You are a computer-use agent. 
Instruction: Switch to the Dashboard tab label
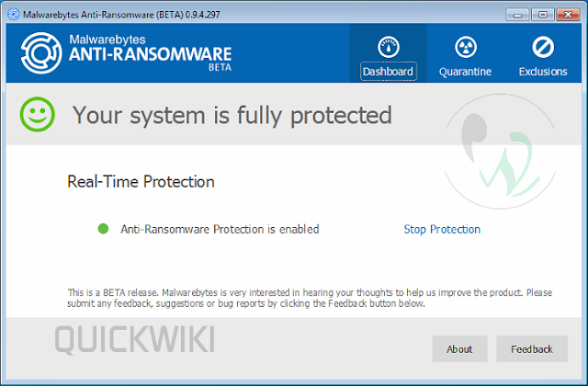(x=388, y=72)
